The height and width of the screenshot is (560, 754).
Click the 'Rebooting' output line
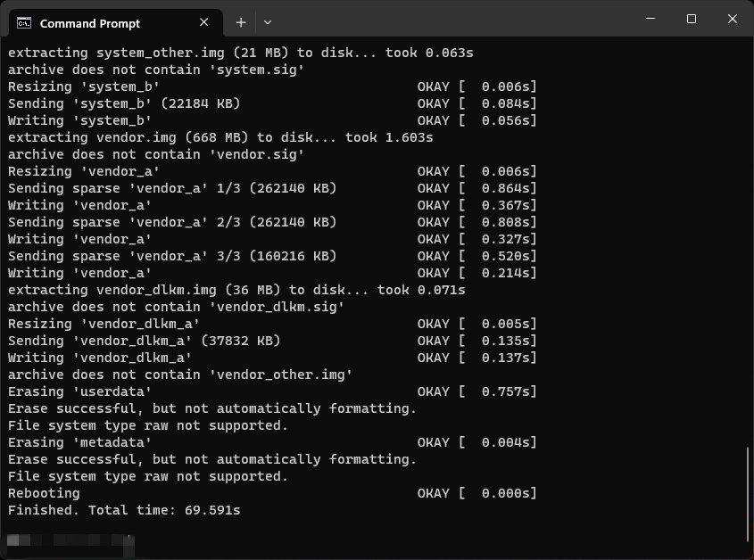272,493
